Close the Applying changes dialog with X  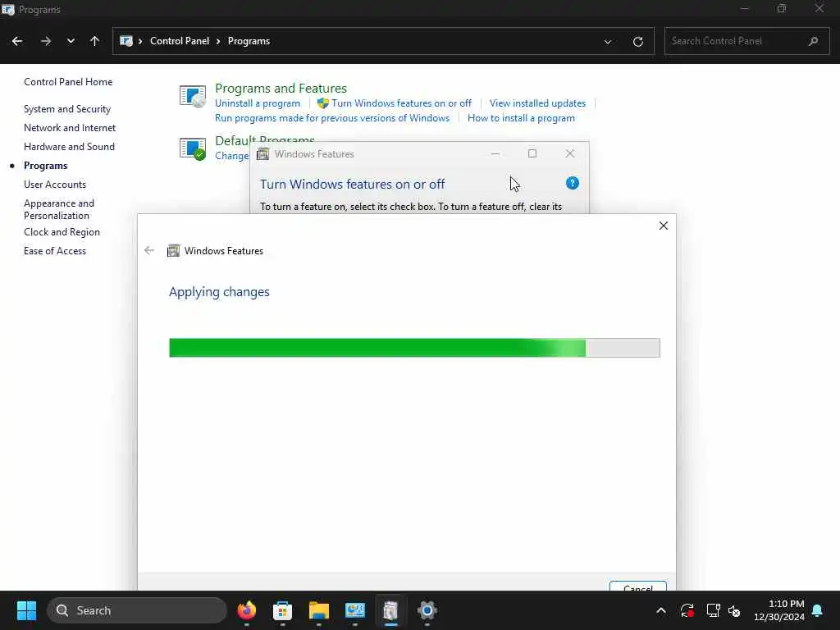[663, 226]
